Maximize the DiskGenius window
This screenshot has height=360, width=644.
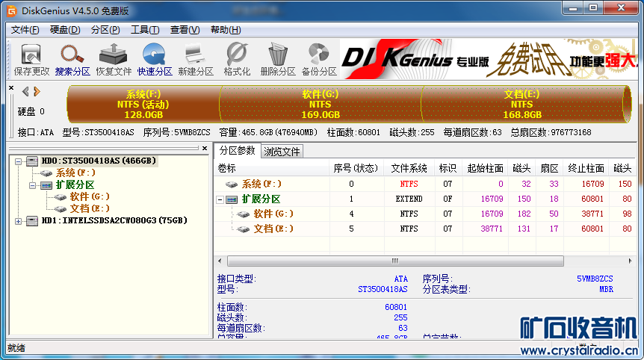pos(593,7)
